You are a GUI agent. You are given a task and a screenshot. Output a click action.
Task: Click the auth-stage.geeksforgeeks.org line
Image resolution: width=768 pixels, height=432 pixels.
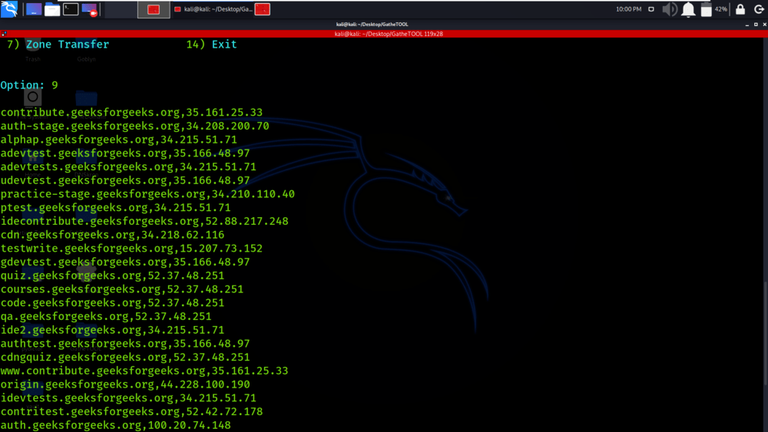pyautogui.click(x=135, y=126)
